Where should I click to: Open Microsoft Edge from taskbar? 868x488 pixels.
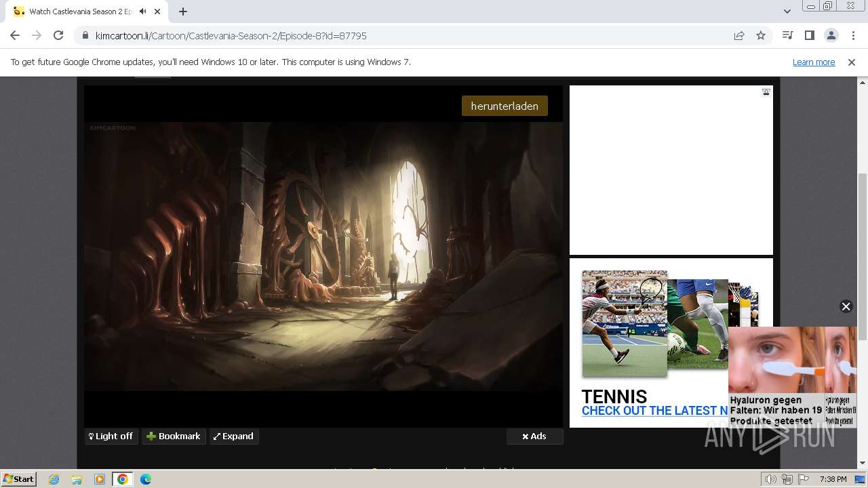(146, 479)
